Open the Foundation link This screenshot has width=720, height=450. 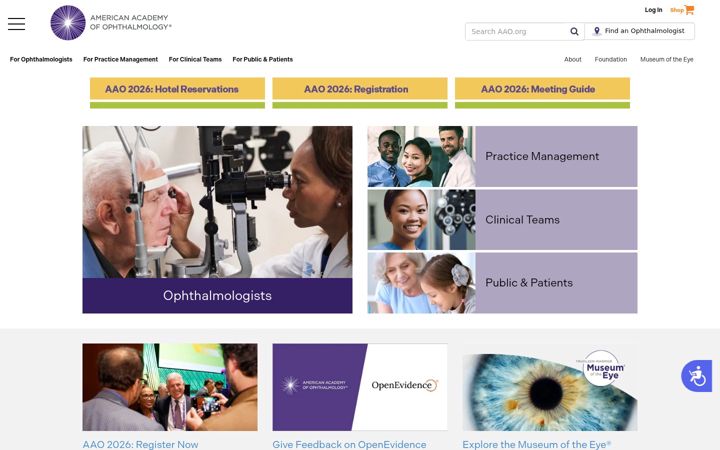pos(611,59)
